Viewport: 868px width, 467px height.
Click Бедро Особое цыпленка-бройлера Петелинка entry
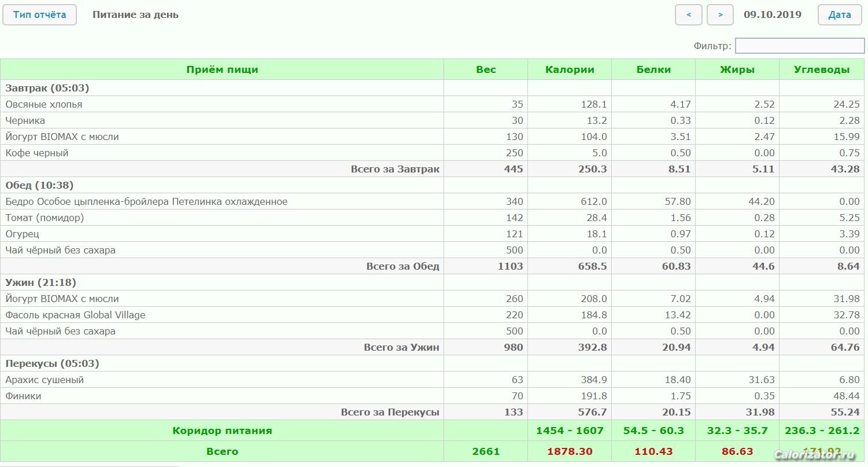[x=146, y=201]
